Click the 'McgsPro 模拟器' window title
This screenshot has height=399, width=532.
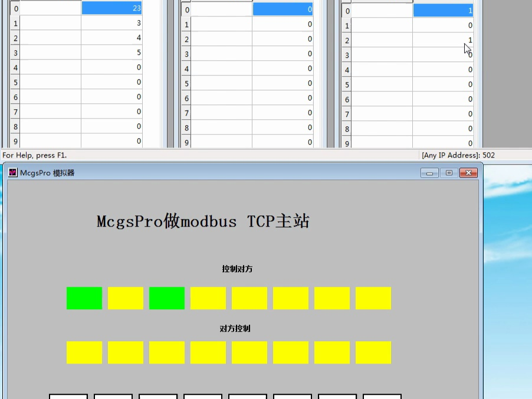[x=47, y=173]
